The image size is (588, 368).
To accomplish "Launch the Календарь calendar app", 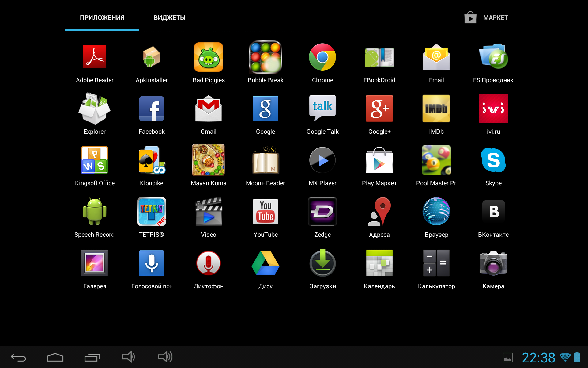I will (379, 263).
